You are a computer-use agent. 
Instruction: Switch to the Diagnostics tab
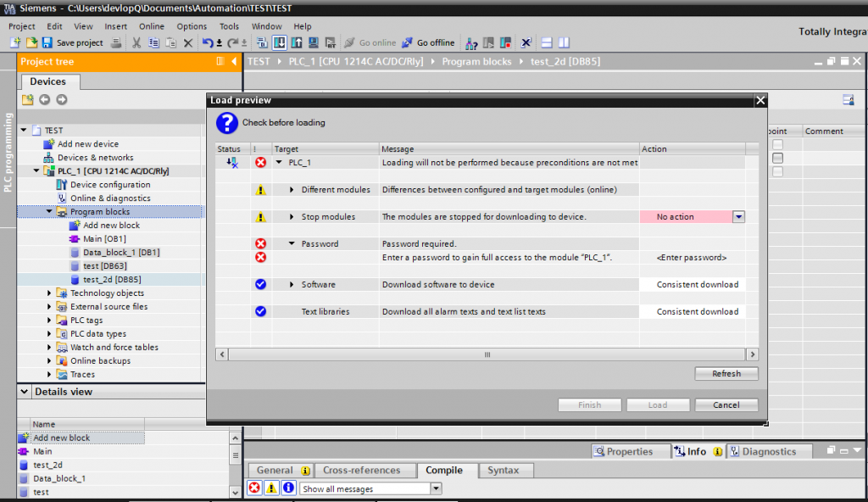770,452
